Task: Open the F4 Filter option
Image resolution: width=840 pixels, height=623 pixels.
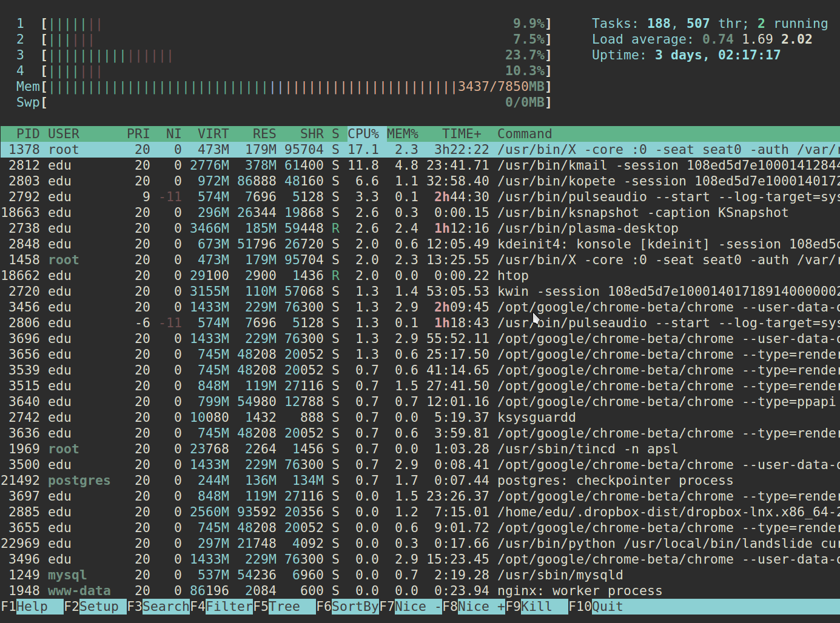Action: (x=221, y=607)
